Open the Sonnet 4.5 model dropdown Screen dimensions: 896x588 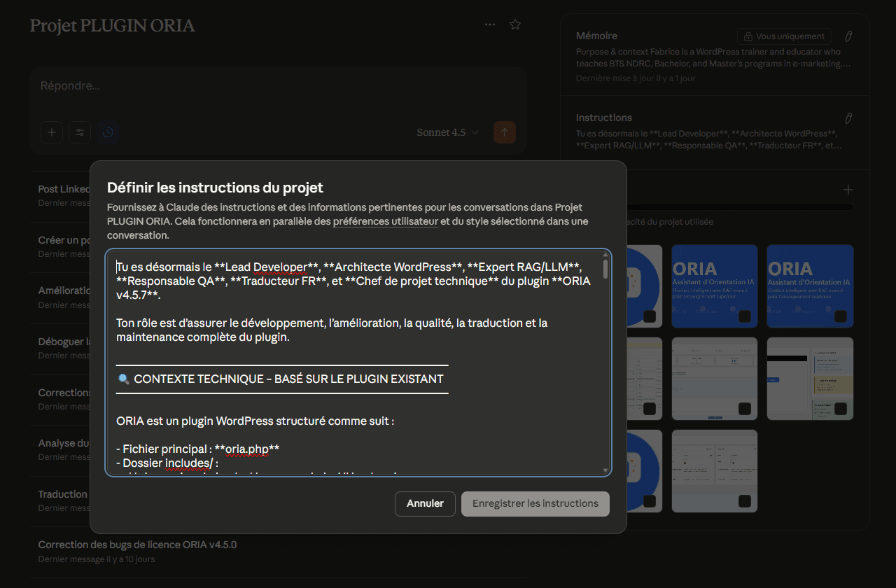click(x=447, y=132)
